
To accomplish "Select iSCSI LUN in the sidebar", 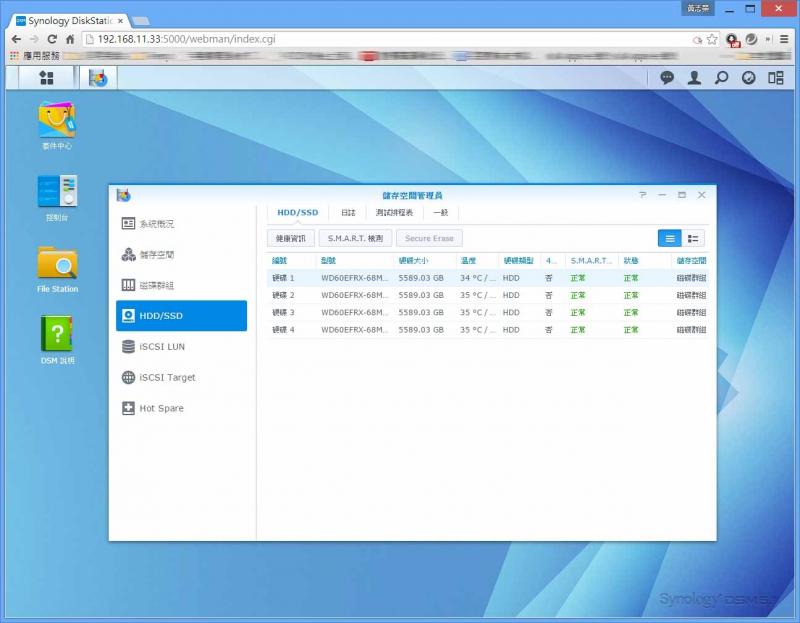I will [x=182, y=346].
